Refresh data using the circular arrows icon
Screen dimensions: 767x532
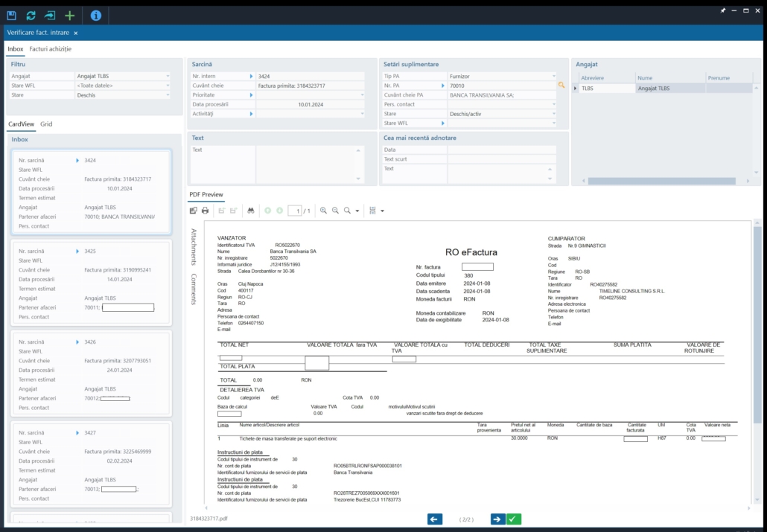pyautogui.click(x=31, y=16)
